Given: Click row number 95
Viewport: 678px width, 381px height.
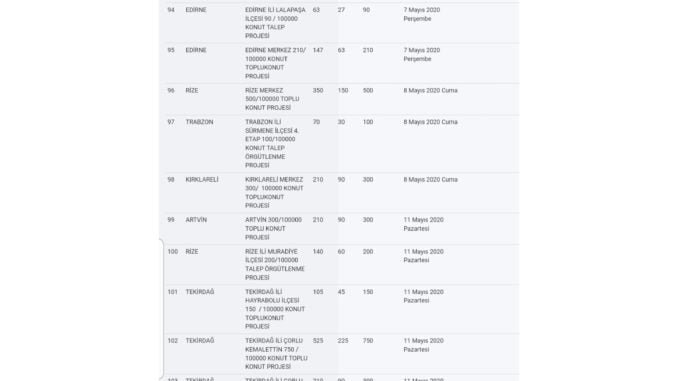Looking at the screenshot, I should point(171,50).
